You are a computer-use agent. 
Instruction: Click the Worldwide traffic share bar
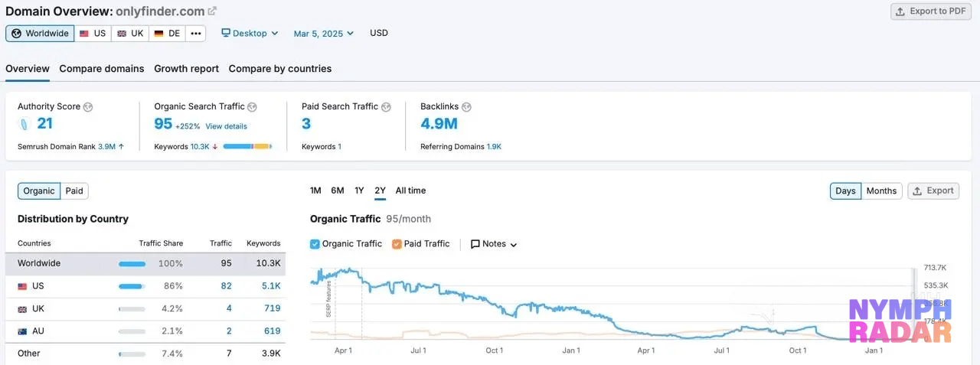[x=132, y=264]
